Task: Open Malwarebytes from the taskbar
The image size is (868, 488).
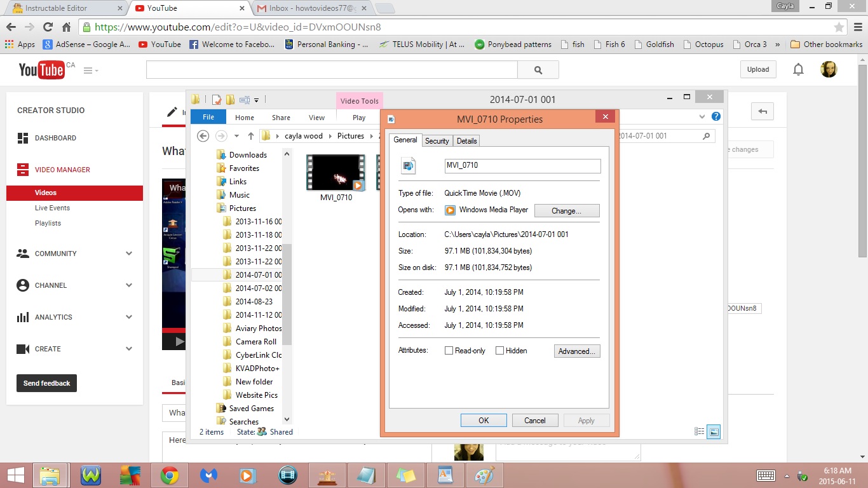Action: [x=208, y=475]
